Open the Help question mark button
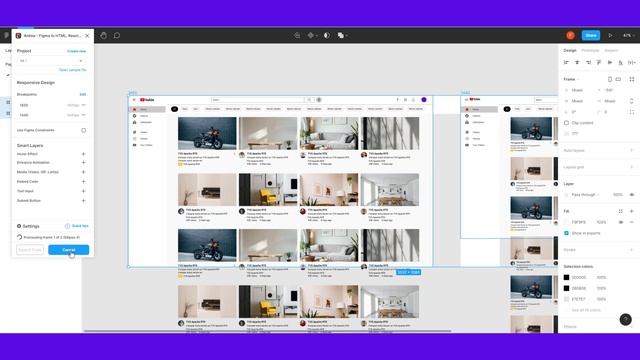This screenshot has width=640, height=360. coord(626,319)
